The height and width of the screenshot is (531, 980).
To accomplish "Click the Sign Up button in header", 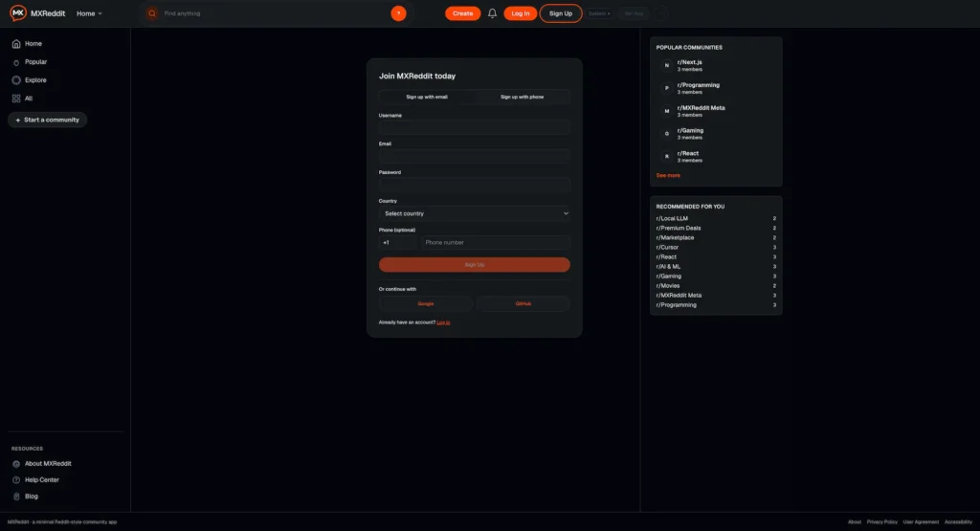I will click(561, 13).
